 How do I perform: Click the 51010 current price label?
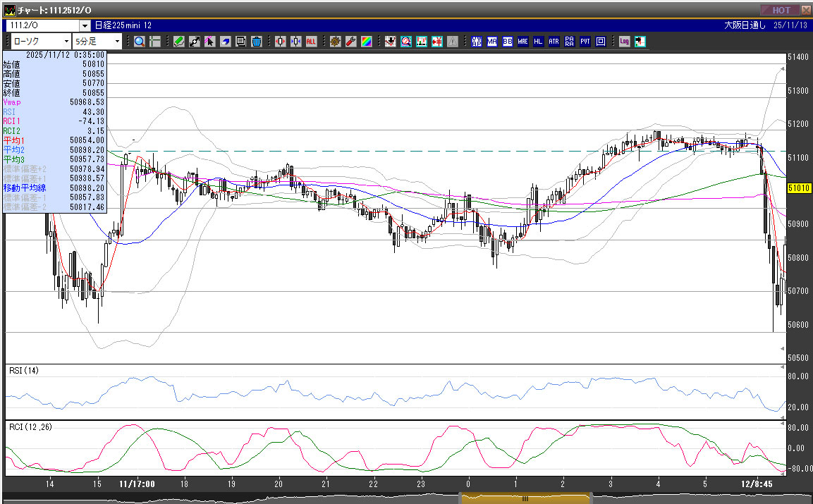[x=798, y=188]
